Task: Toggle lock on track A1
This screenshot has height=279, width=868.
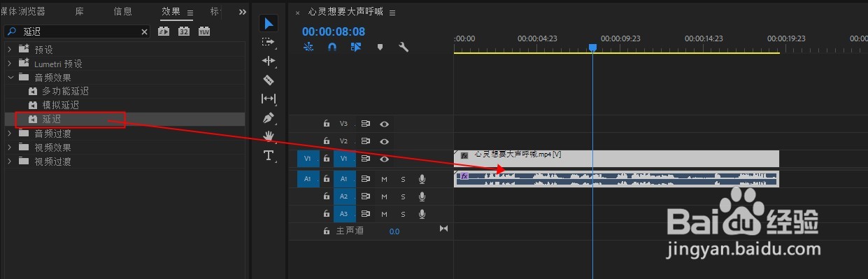Action: (x=326, y=179)
